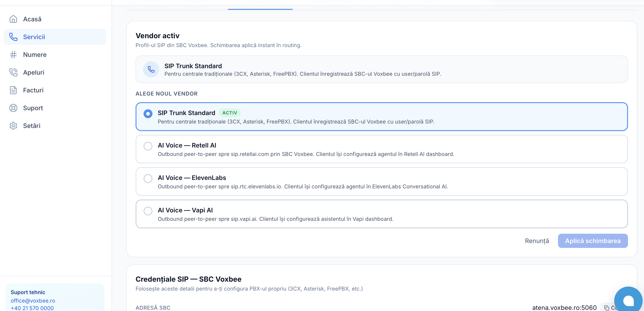Click the Vapi AI option description text

point(276,219)
